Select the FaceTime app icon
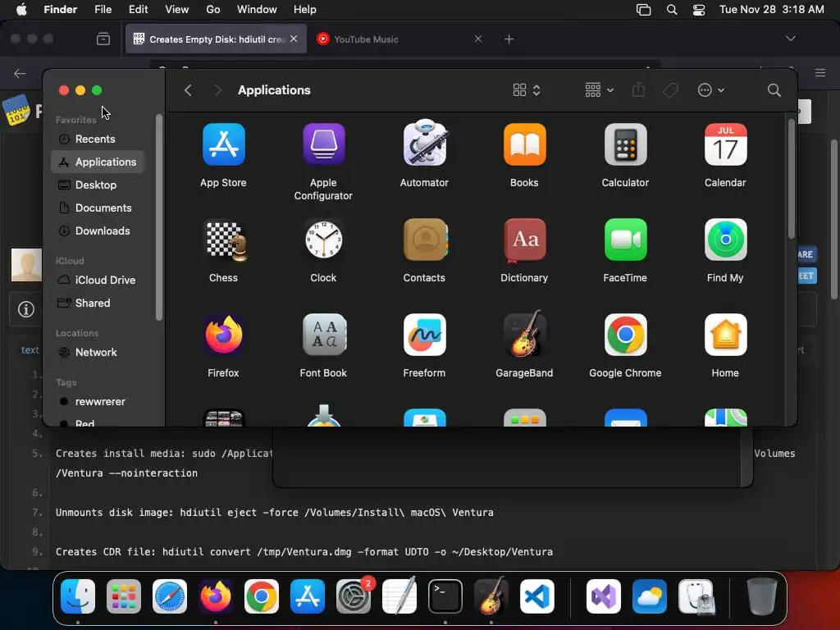The height and width of the screenshot is (630, 840). [x=625, y=240]
